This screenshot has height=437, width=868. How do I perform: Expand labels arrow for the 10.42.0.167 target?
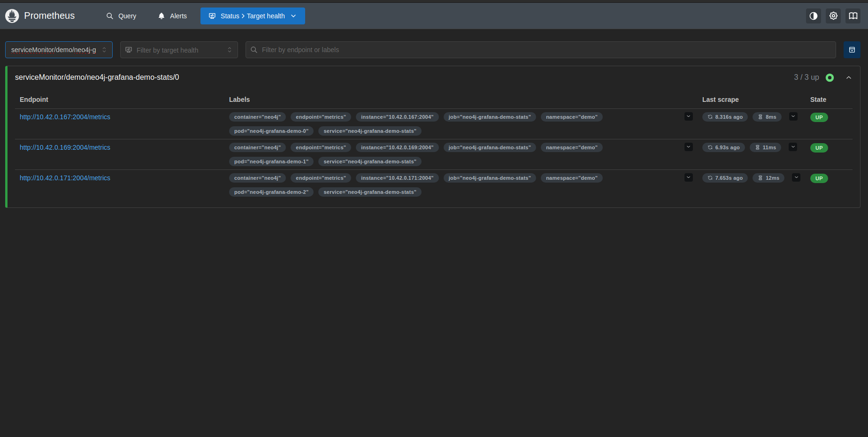click(x=689, y=116)
